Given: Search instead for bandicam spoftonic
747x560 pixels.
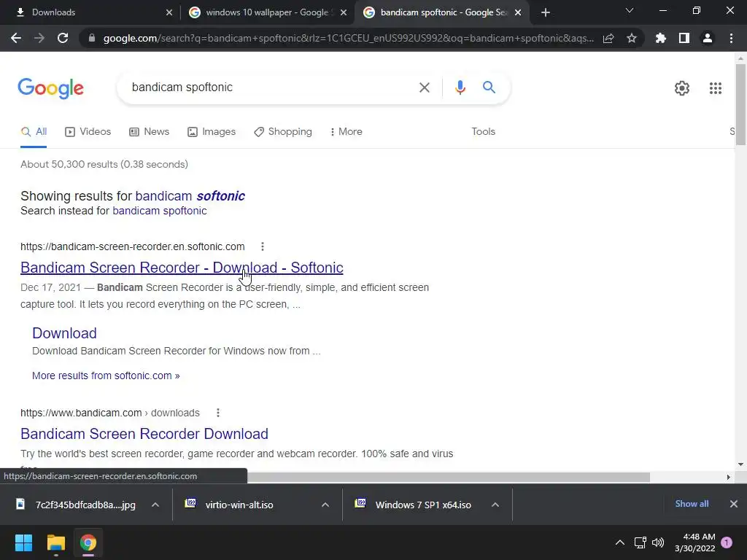Looking at the screenshot, I should (x=160, y=211).
